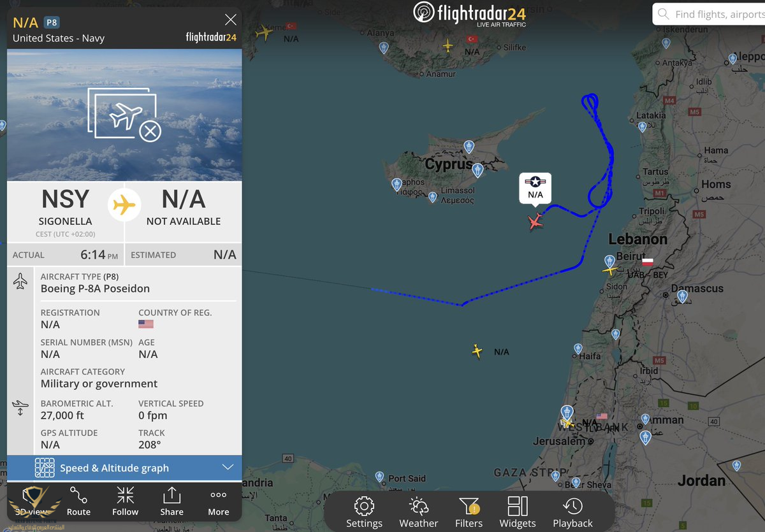Switch to 3D view

tap(31, 501)
